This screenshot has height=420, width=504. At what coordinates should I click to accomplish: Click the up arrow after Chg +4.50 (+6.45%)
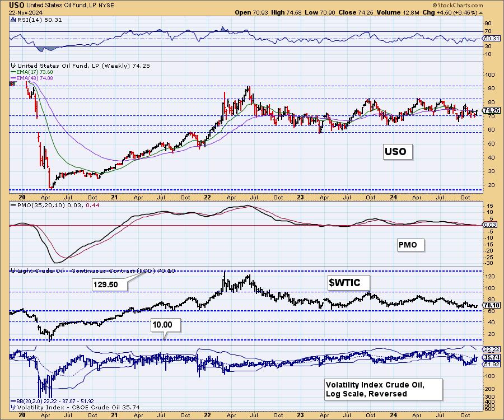click(481, 12)
